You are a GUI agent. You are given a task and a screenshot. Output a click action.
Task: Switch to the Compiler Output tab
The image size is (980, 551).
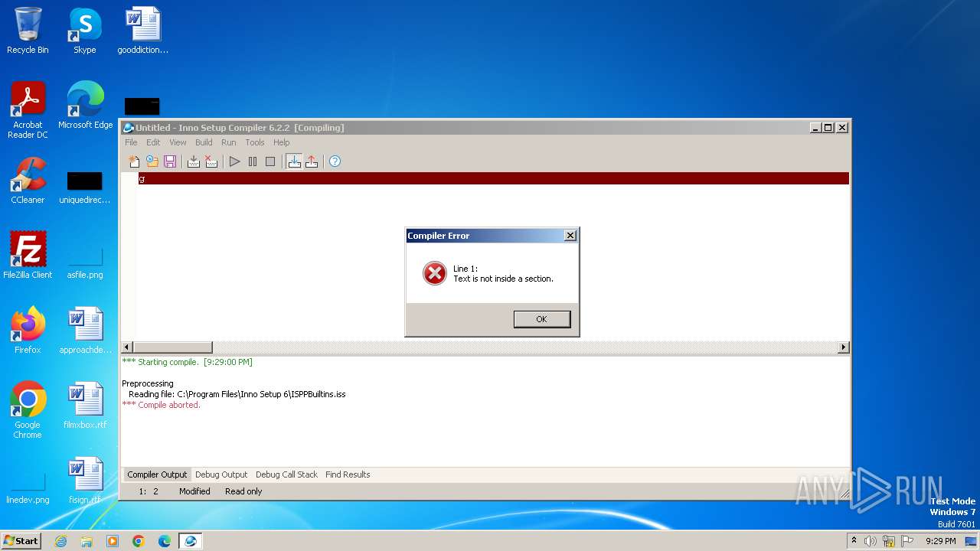click(157, 474)
